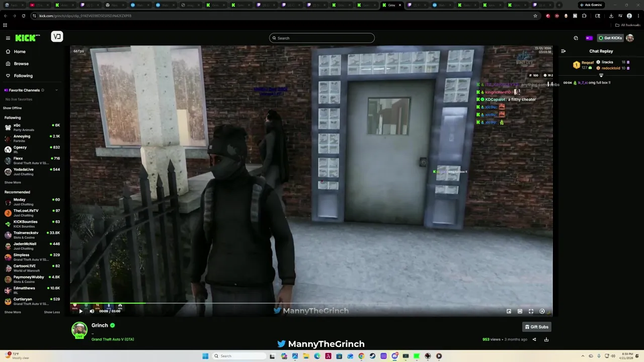644x362 pixels.
Task: Open the browser Extensions puzzle icon
Action: tap(584, 16)
